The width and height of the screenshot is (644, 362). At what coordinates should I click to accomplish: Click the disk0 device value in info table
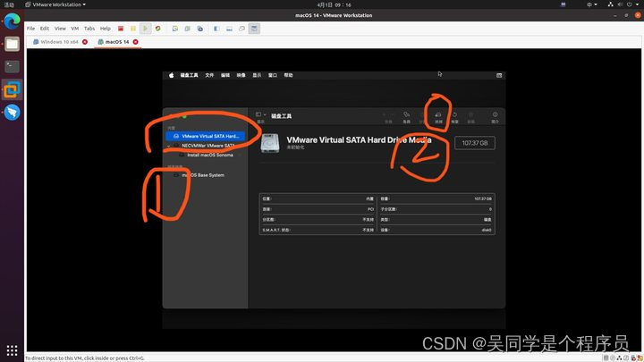click(487, 230)
